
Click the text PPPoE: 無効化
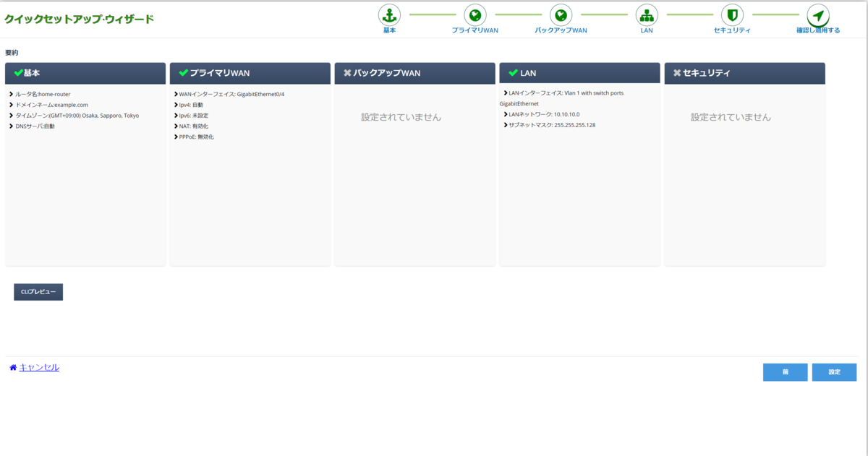point(197,137)
